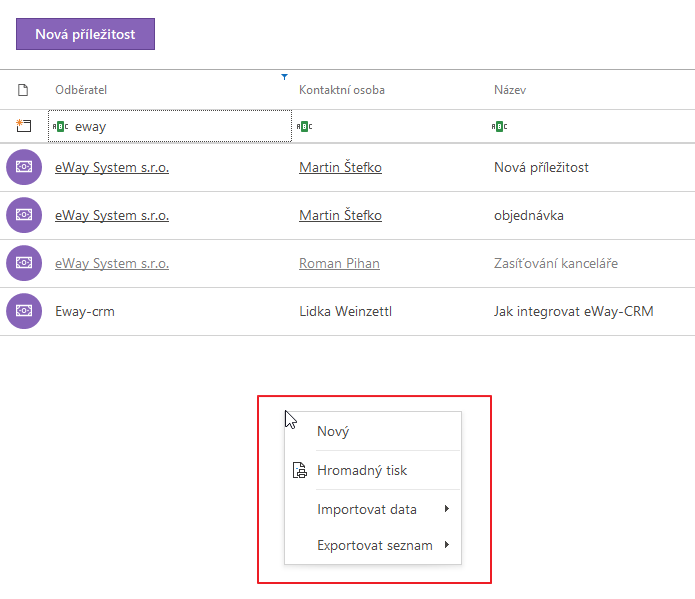Select the Zasíťování kanceláře name cell
Image resolution: width=695 pixels, height=599 pixels.
pyautogui.click(x=556, y=263)
